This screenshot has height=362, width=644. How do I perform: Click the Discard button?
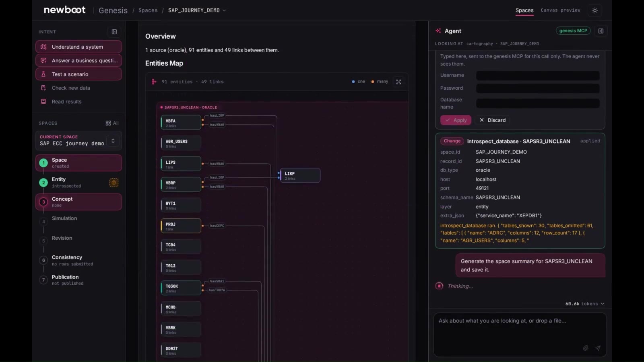coord(493,120)
